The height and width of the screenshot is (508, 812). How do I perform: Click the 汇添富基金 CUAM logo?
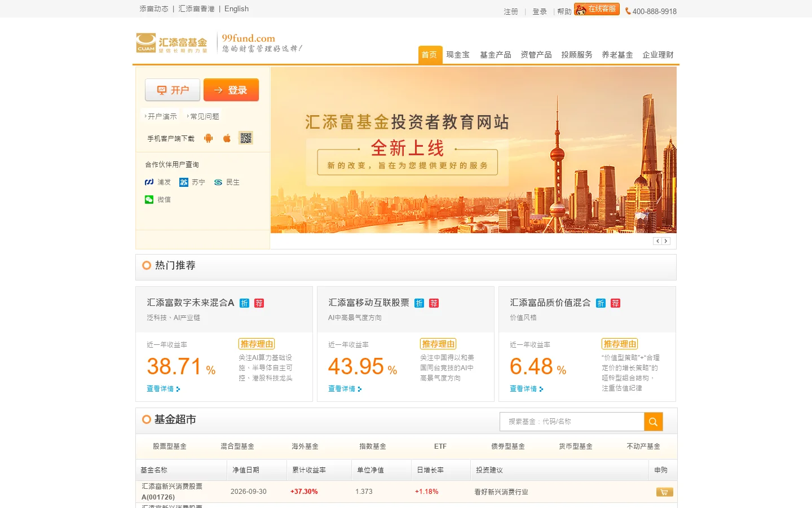click(x=171, y=43)
